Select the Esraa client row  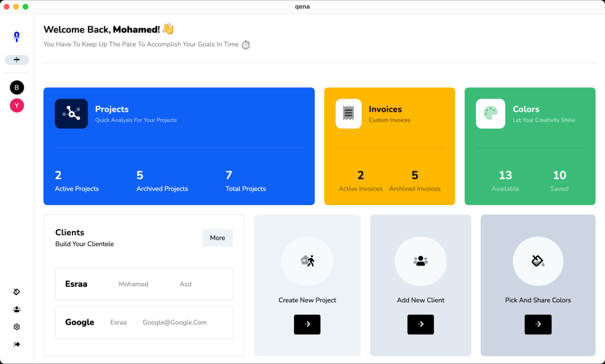144,284
